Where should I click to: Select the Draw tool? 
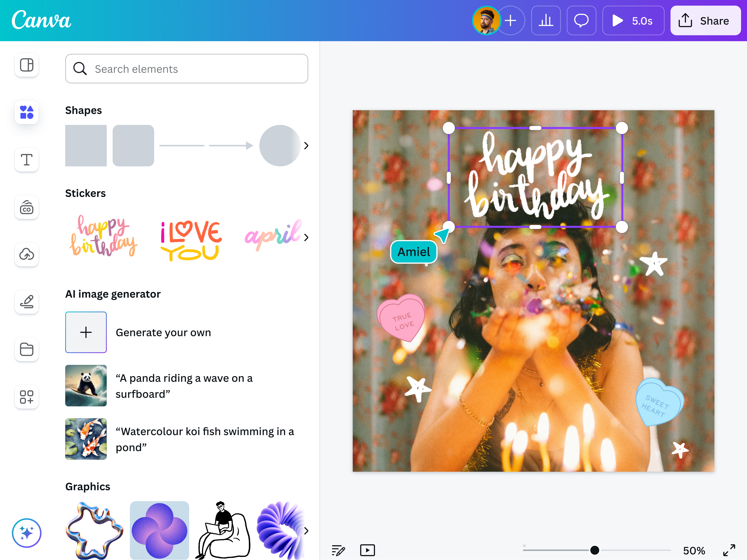coord(26,302)
